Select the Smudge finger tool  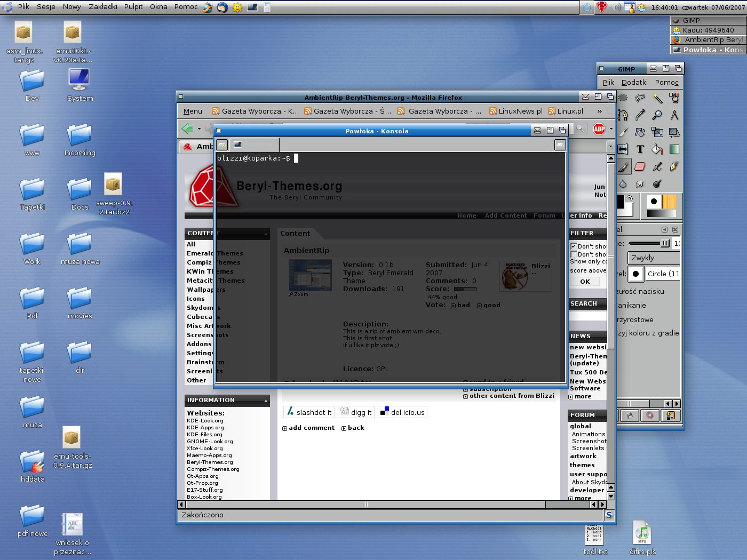(x=640, y=183)
